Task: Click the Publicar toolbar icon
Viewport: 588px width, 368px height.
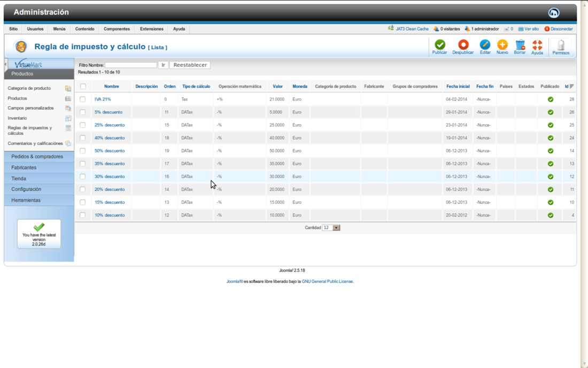Action: point(440,44)
